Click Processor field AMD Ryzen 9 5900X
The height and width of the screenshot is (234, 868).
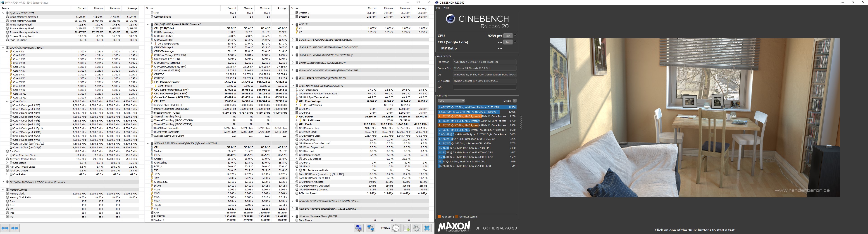coord(484,62)
